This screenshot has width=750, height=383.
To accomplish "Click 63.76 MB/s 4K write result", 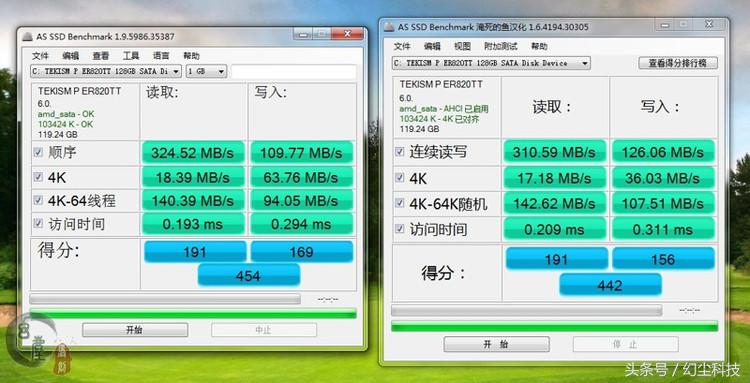I will click(301, 177).
